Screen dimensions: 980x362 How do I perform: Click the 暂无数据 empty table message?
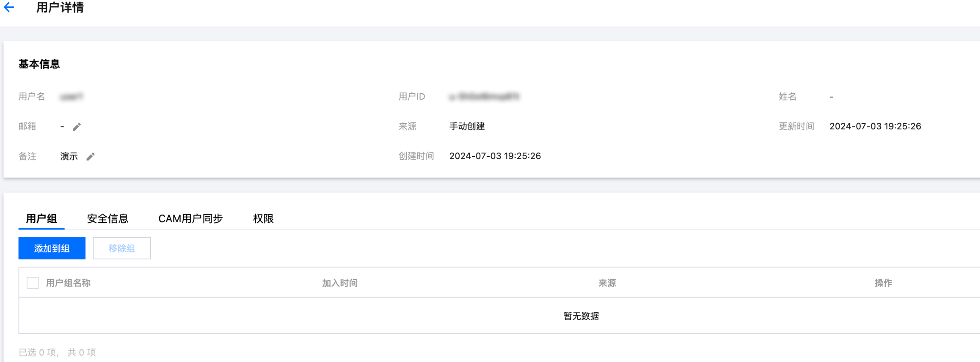pyautogui.click(x=581, y=316)
